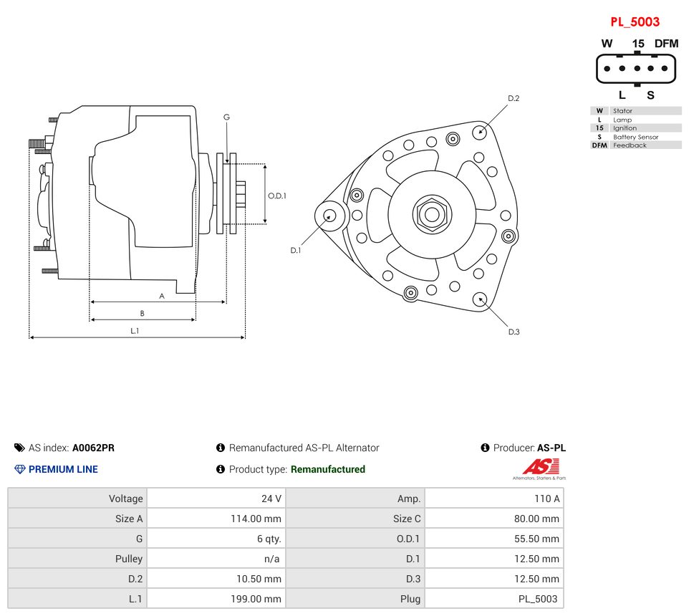Click the Feedback row in pin legend
The image size is (699, 616).
pos(636,145)
